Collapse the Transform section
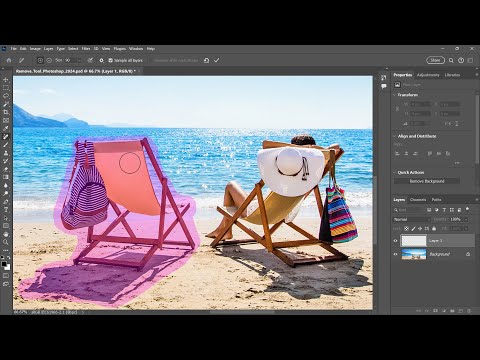This screenshot has height=360, width=480. (x=394, y=95)
